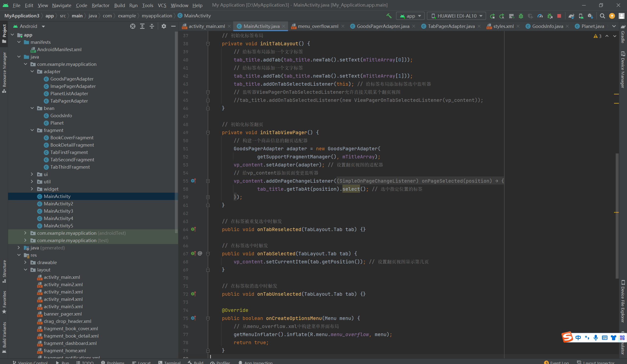Open the HUAWEI EDI-AL10 device dropdown

tap(456, 16)
